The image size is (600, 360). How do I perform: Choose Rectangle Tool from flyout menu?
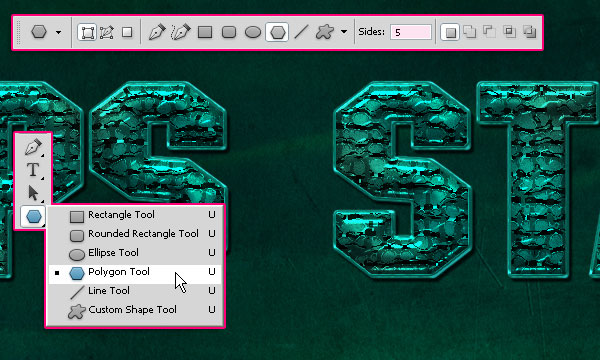pos(135,215)
